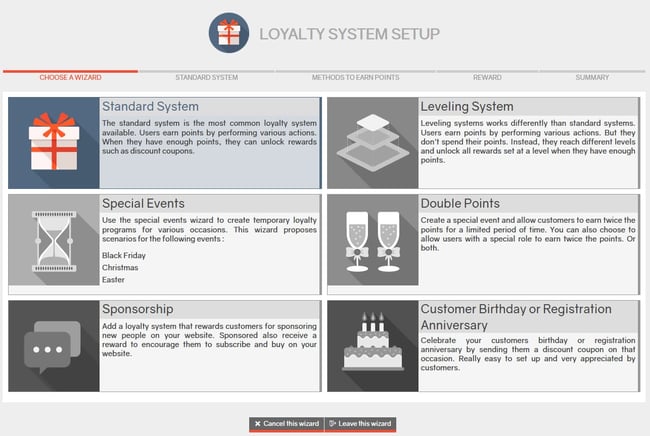Open the Standard System card title
This screenshot has width=650, height=436.
(150, 107)
